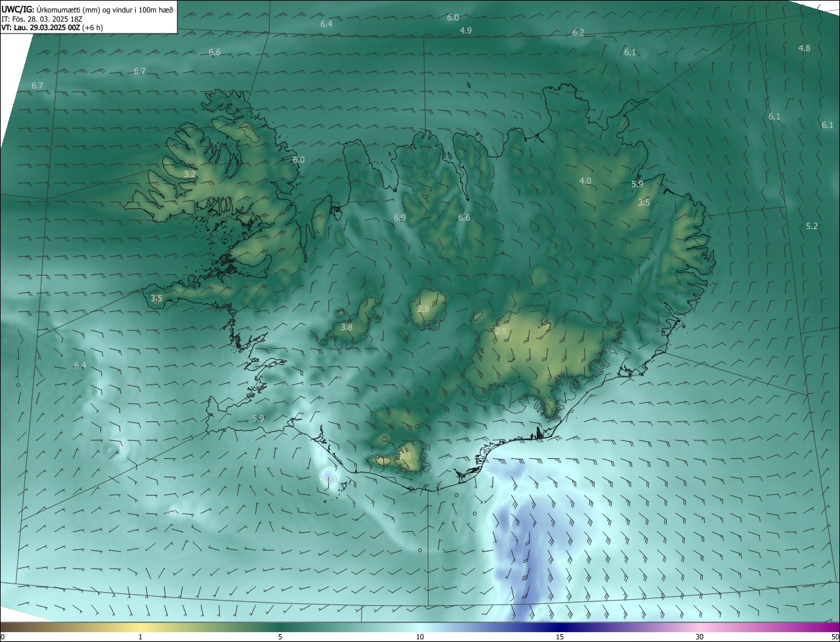
Task: Click the colour scale tick labelled 1
Action: tap(140, 637)
